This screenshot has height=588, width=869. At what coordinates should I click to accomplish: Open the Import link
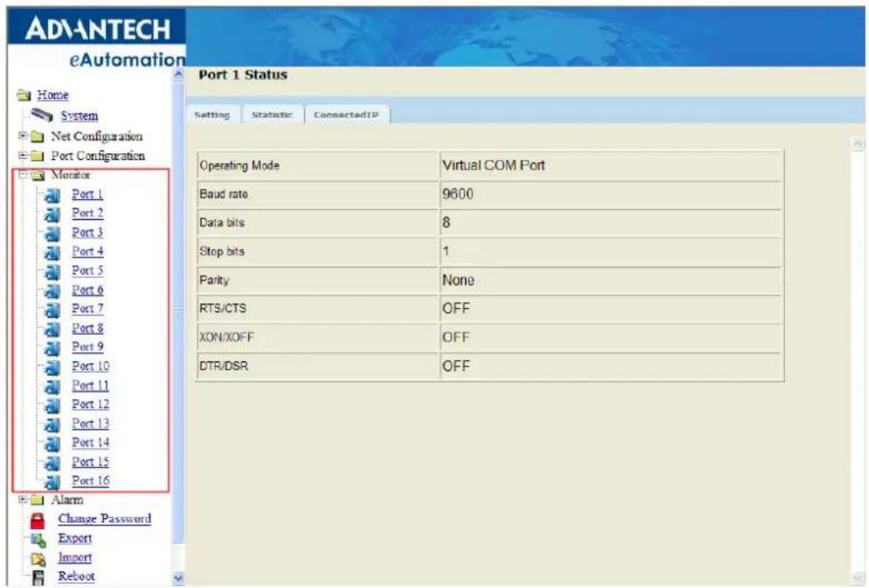pos(75,557)
